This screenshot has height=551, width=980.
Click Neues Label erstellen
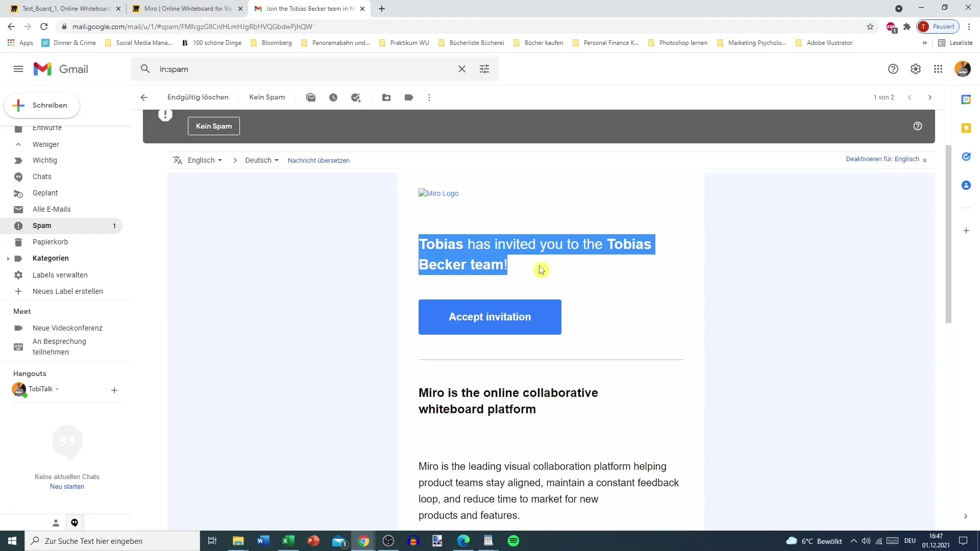click(67, 291)
